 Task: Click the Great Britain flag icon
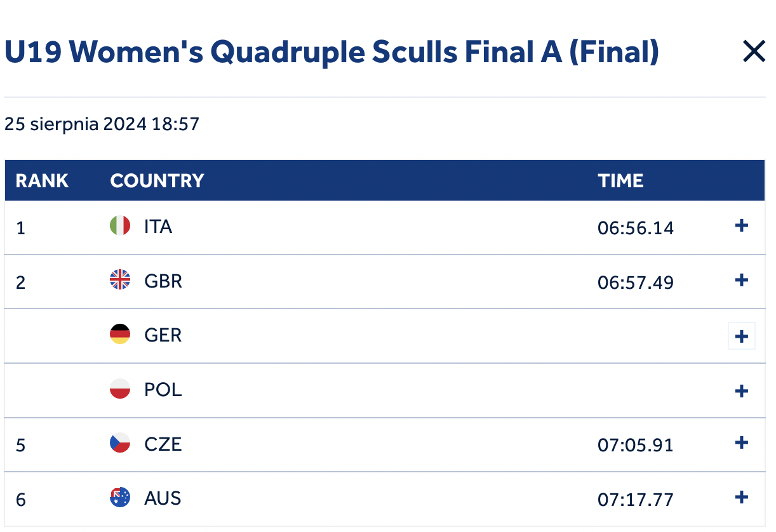pos(120,279)
